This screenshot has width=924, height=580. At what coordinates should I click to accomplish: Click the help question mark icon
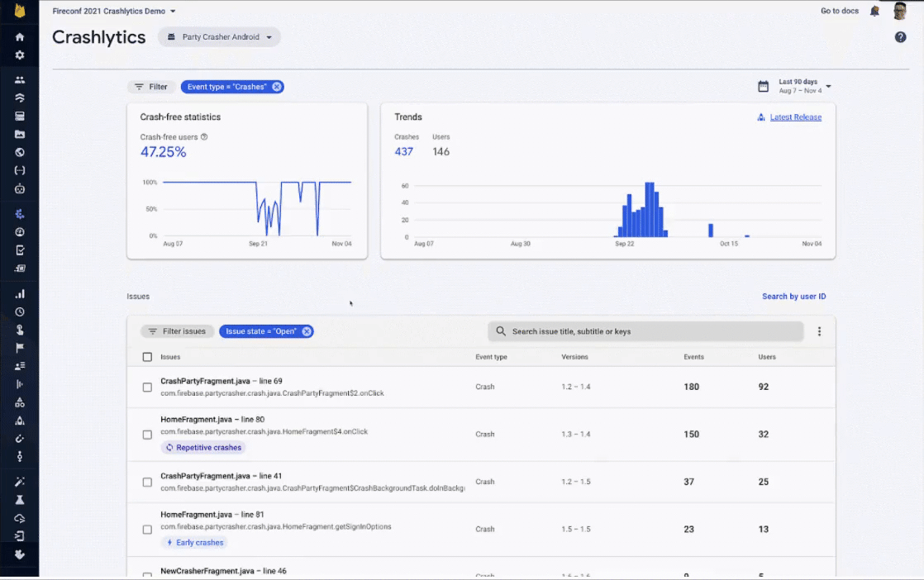(900, 37)
